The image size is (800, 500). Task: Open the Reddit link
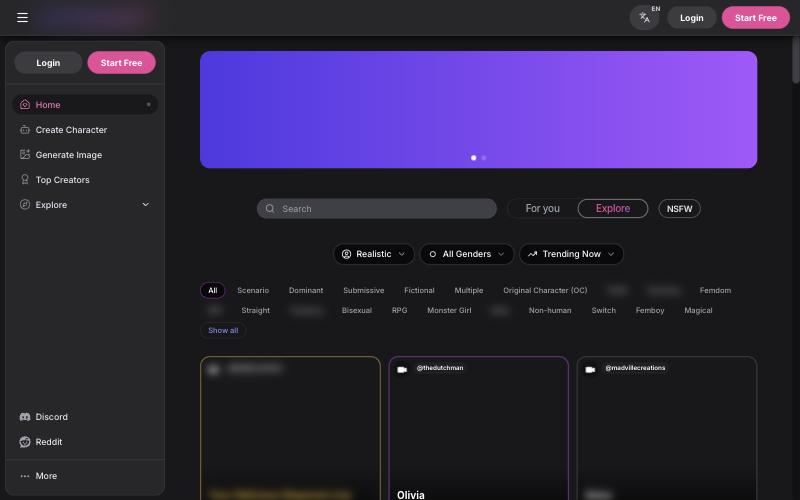[x=85, y=442]
